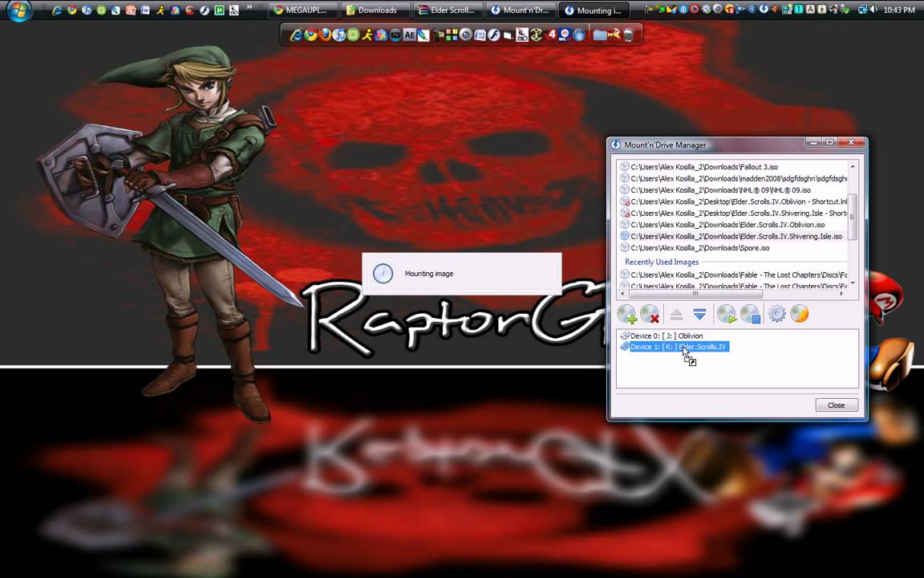The image size is (924, 578).
Task: Open After Effects AE dock icon
Action: [x=410, y=35]
